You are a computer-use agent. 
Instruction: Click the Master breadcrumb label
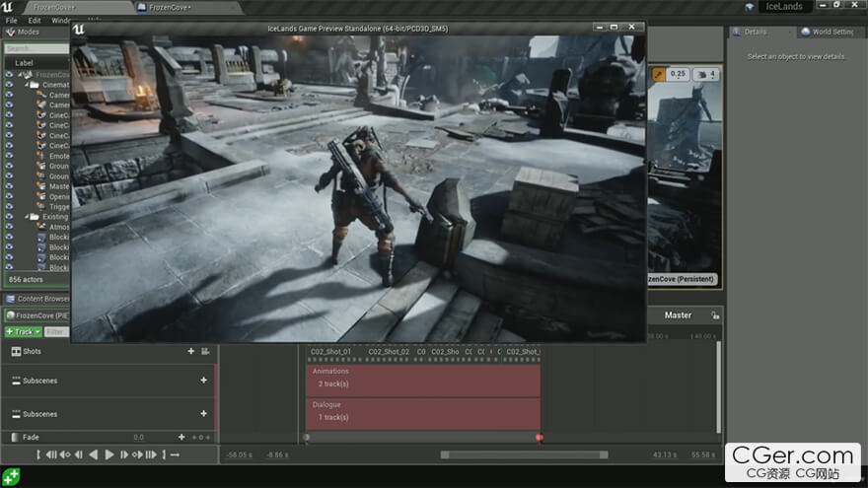(x=678, y=315)
